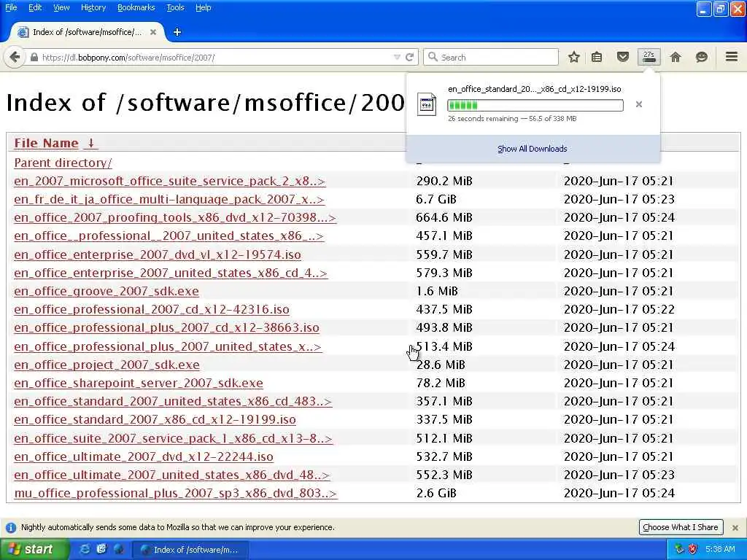747x560 pixels.
Task: Download en_fr_de_it_ja_office_multi-language_pack file
Action: (169, 199)
